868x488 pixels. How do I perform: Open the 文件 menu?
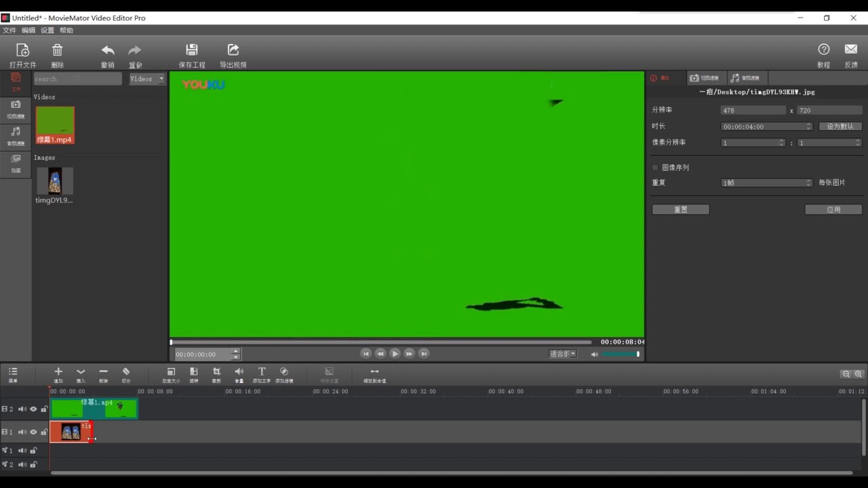click(9, 30)
